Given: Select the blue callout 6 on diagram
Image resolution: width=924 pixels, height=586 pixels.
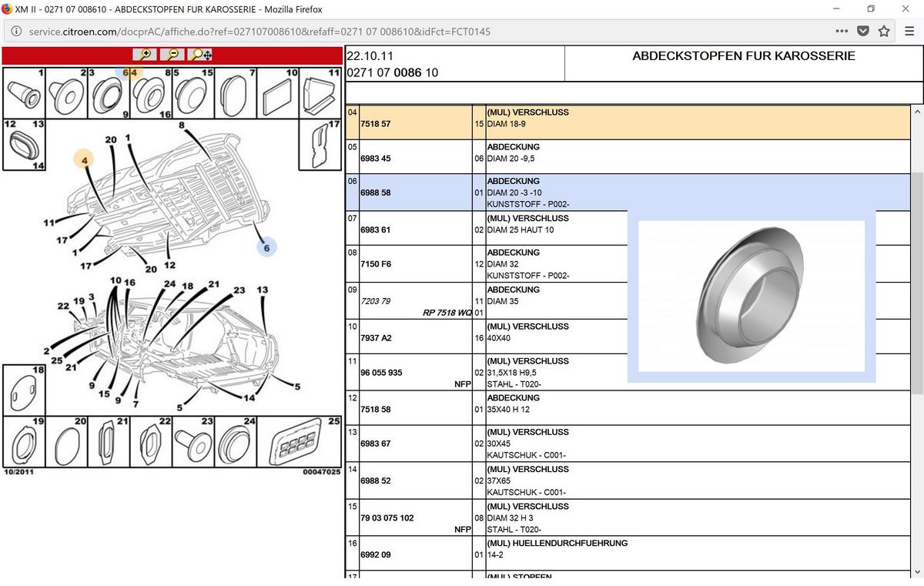Looking at the screenshot, I should (x=266, y=248).
